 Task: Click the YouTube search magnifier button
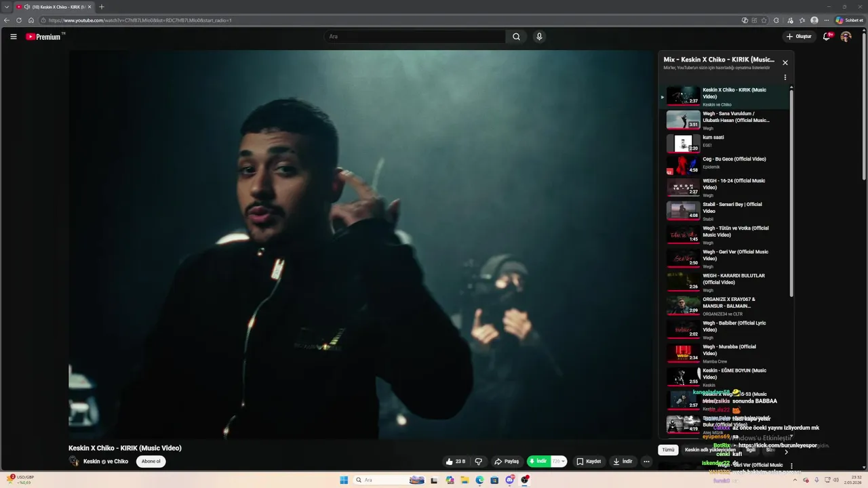click(516, 37)
